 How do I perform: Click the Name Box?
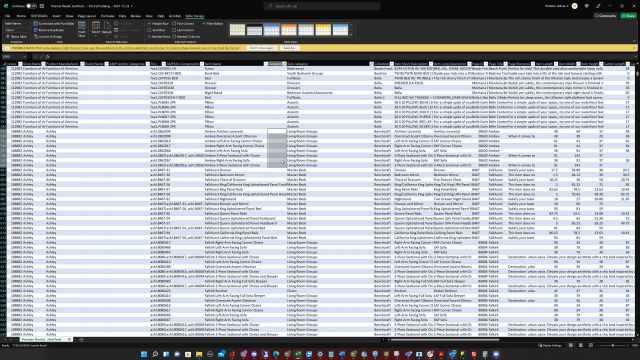[x=13, y=56]
